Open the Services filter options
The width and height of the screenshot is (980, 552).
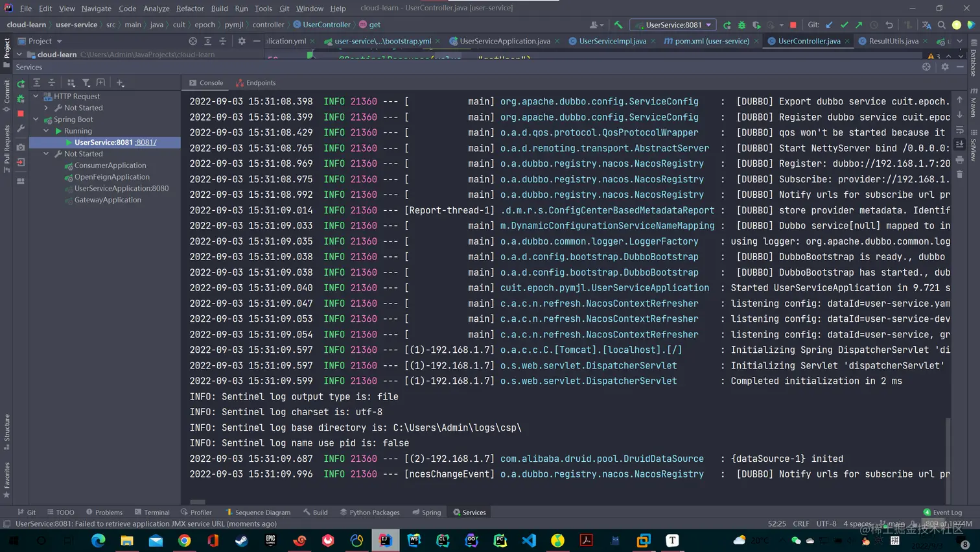[86, 83]
